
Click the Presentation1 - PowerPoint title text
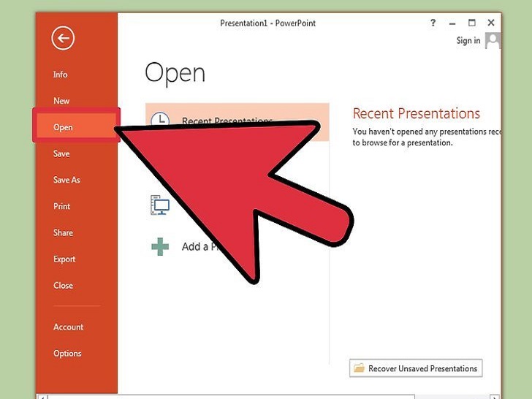267,23
